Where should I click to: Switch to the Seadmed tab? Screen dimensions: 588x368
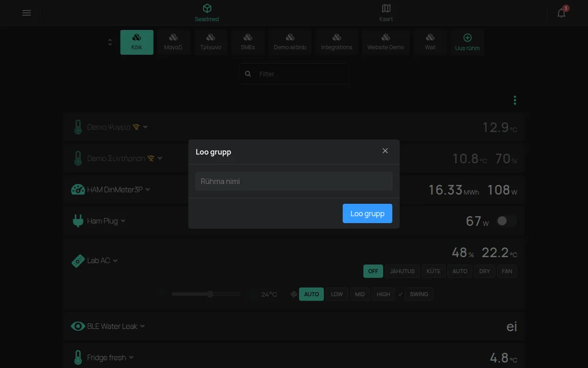(207, 13)
